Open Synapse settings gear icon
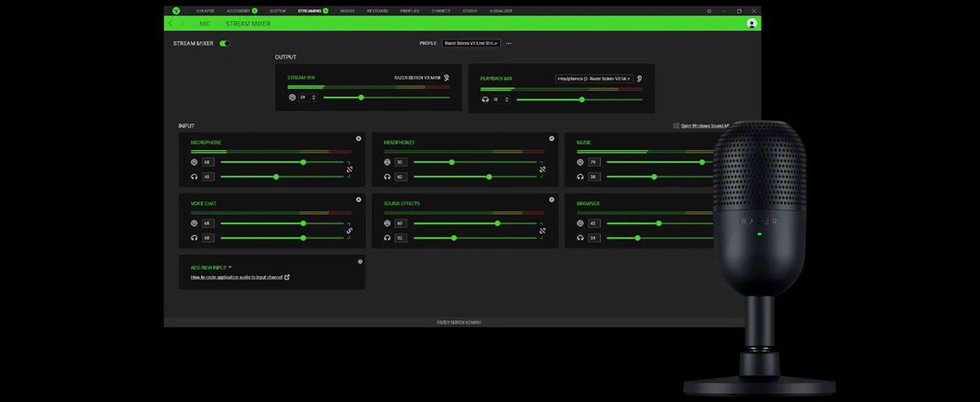Screen dimensions: 980x402 (x=709, y=11)
